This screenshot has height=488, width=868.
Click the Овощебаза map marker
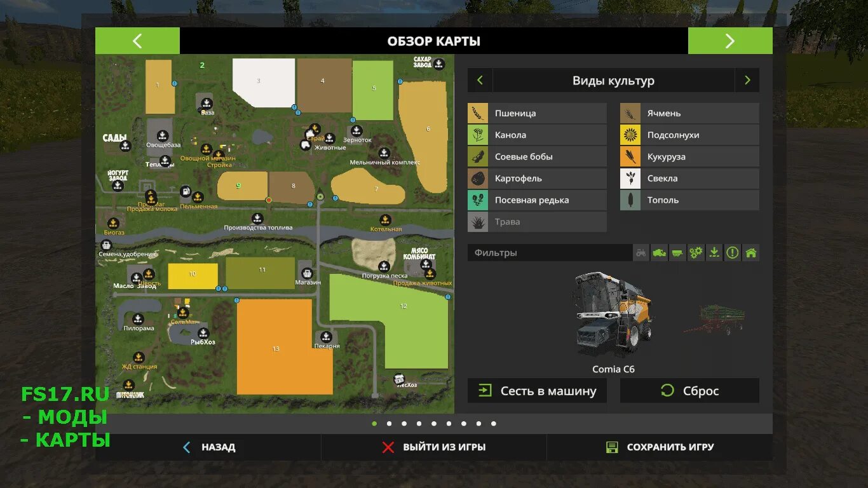coord(162,135)
